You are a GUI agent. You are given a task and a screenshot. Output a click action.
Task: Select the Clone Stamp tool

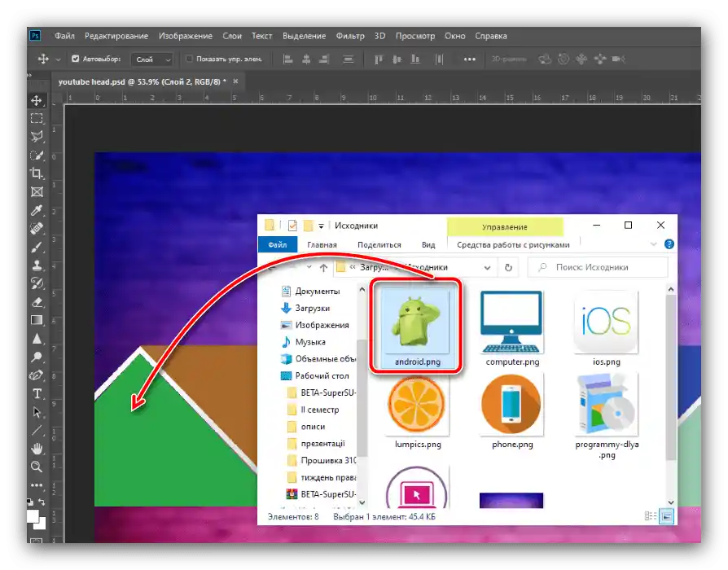[x=37, y=265]
